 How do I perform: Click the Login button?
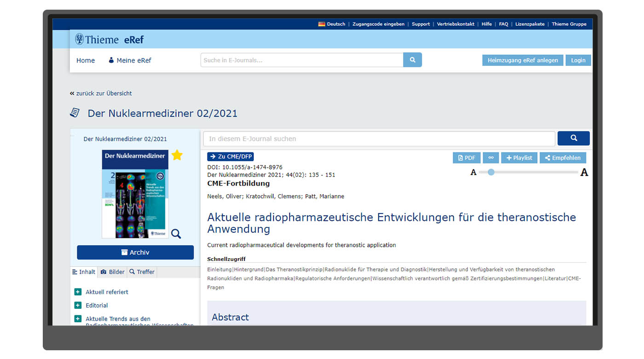coord(578,60)
